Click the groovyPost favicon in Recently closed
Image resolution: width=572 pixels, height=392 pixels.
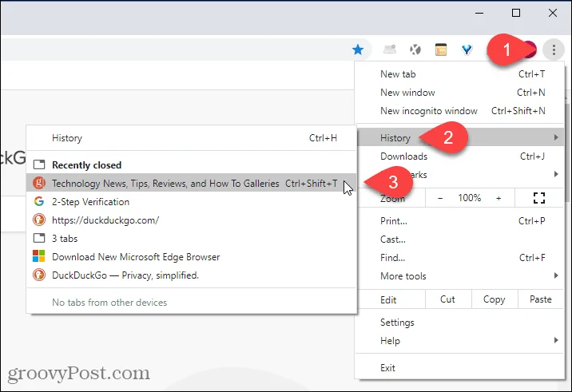(x=39, y=183)
